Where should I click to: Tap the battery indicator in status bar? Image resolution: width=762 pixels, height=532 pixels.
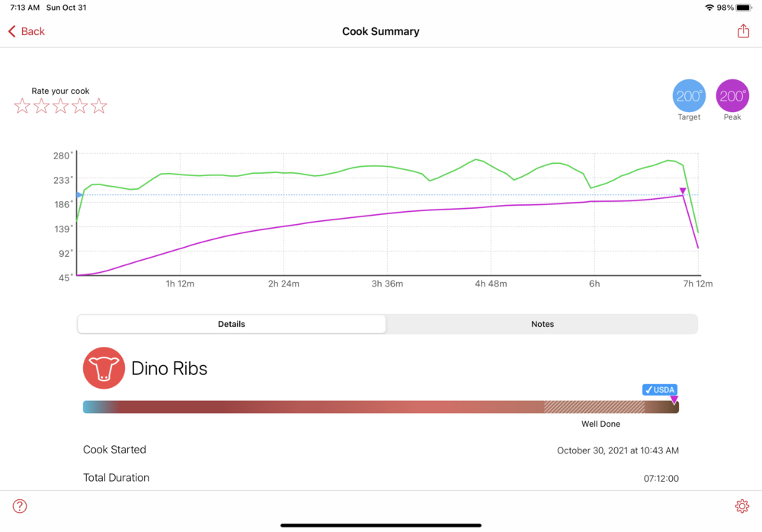tap(744, 8)
